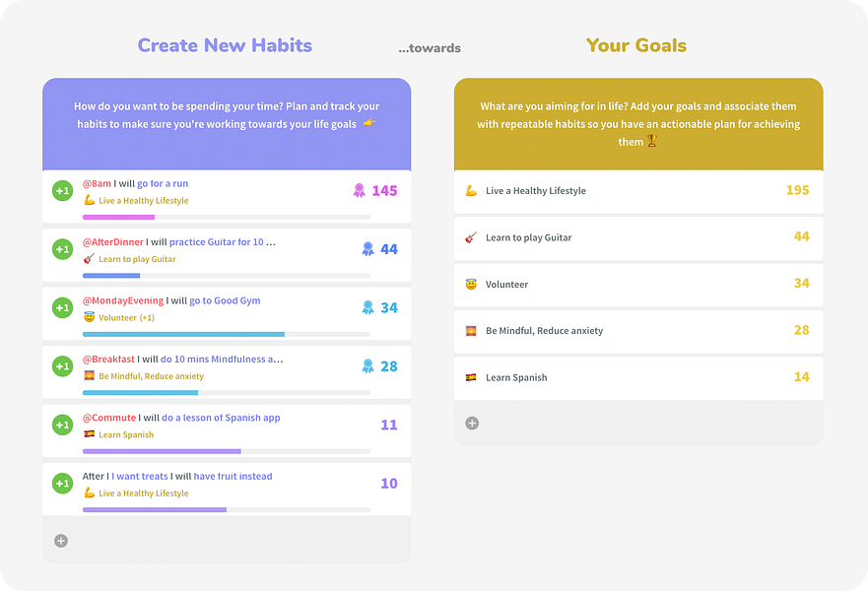The width and height of the screenshot is (868, 591).
Task: Add +1 to the Mindfulness breakfast habit
Action: [x=62, y=366]
